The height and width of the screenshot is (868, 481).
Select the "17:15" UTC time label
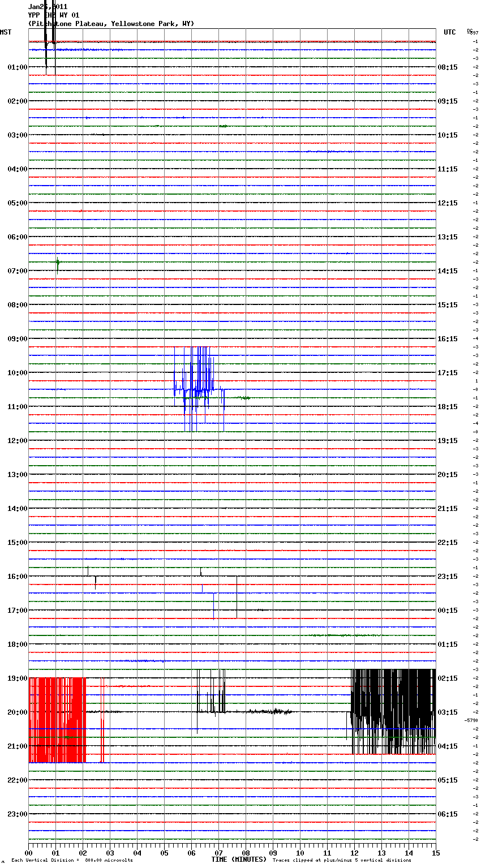(448, 373)
